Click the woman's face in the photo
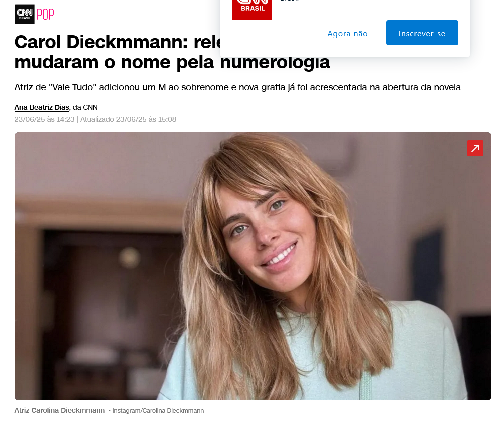 tap(268, 234)
